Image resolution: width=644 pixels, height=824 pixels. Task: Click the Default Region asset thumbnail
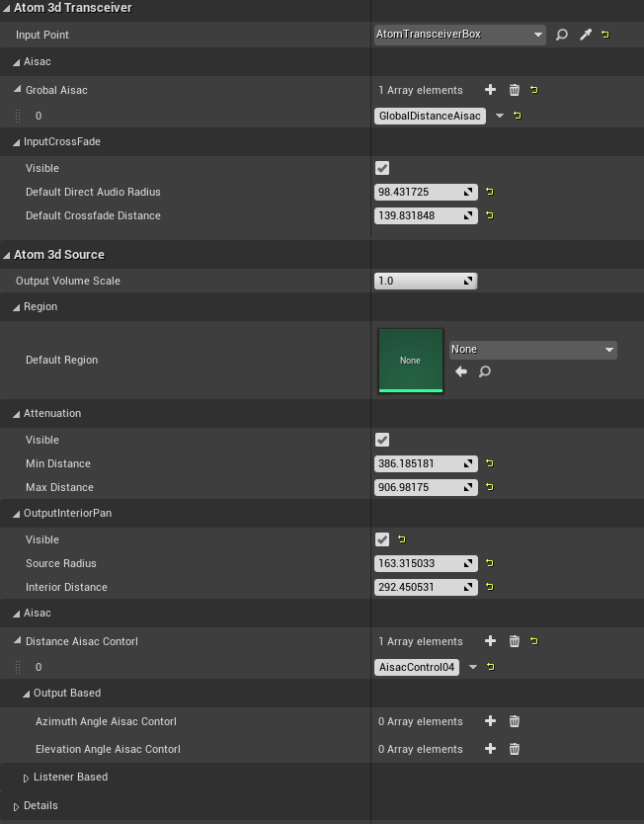(410, 361)
